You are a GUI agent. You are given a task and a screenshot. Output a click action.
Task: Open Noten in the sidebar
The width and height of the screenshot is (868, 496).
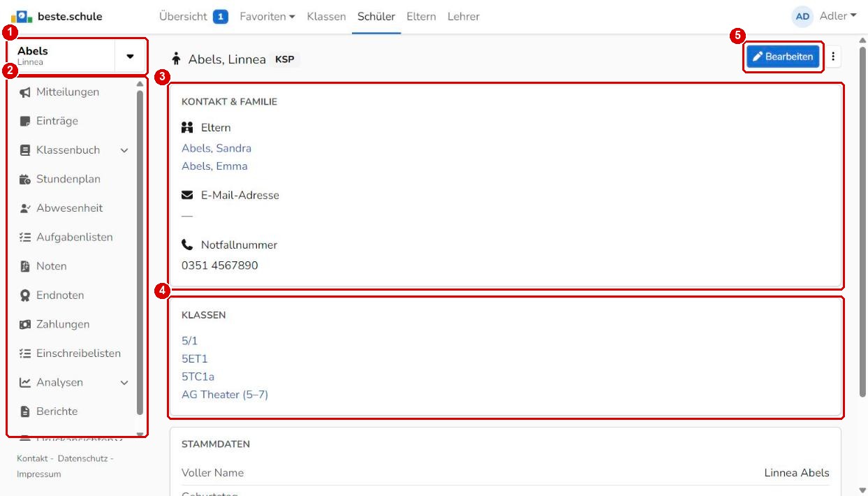[x=52, y=267]
